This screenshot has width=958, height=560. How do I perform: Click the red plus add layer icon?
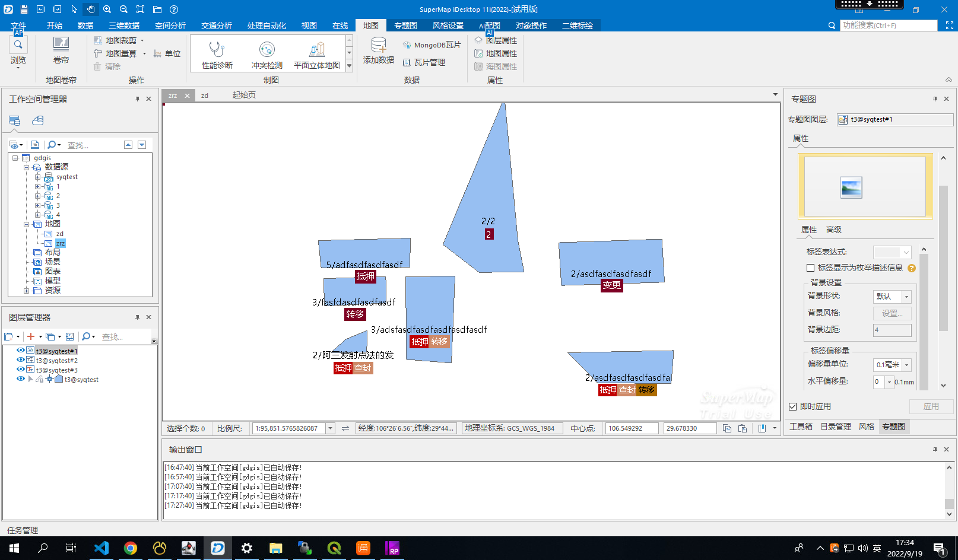31,336
